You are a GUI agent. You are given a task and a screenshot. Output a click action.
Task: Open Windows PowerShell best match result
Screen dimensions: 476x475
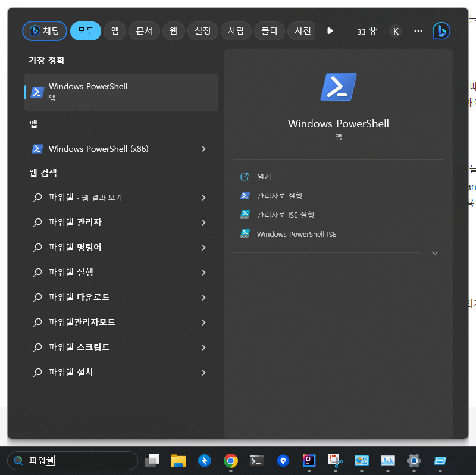pos(121,92)
